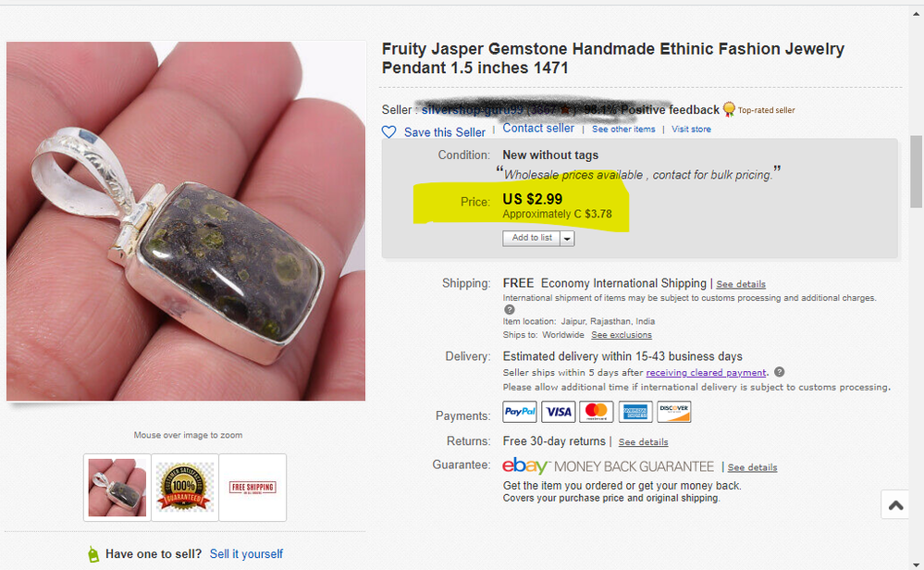
Task: Select the Free Shipping thumbnail image
Action: click(253, 487)
